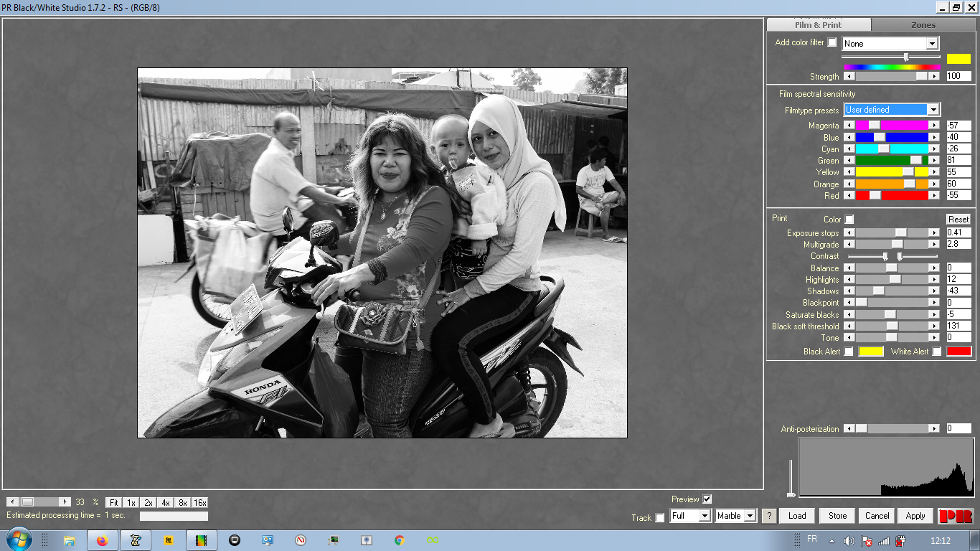
Task: Set zoom to 8x
Action: [x=182, y=502]
